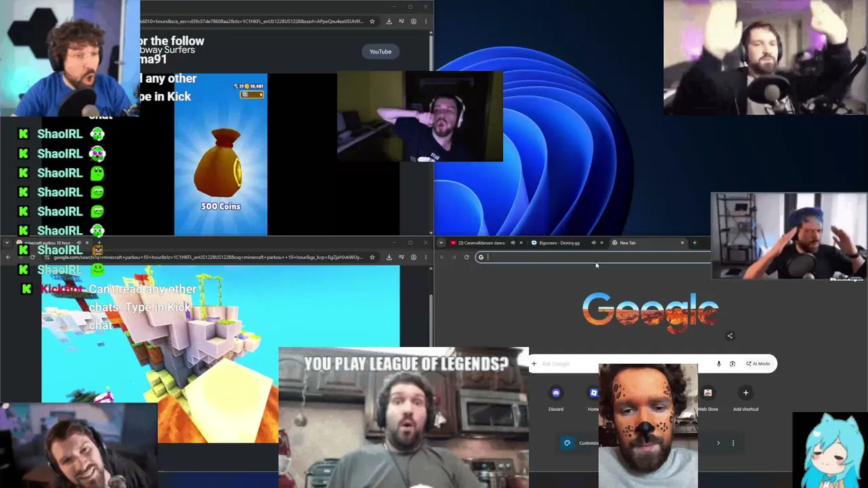Reload the New Tab page
The image size is (868, 488).
[467, 257]
